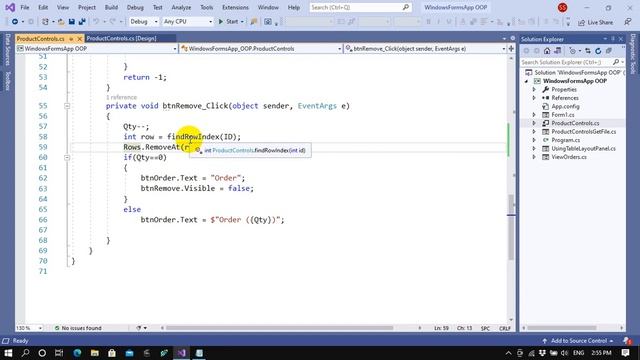Pin the ProductControls.cs tab
Image resolution: width=640 pixels, height=360 pixels.
pos(71,39)
